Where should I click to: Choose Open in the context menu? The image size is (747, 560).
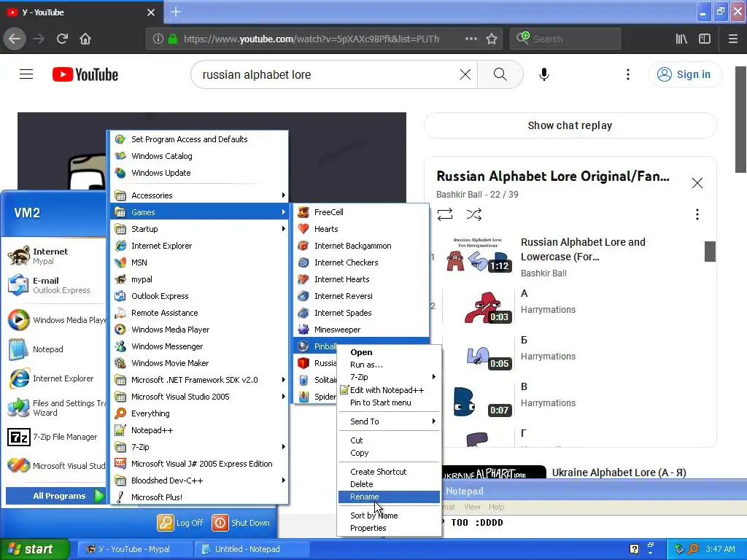[x=390, y=352]
